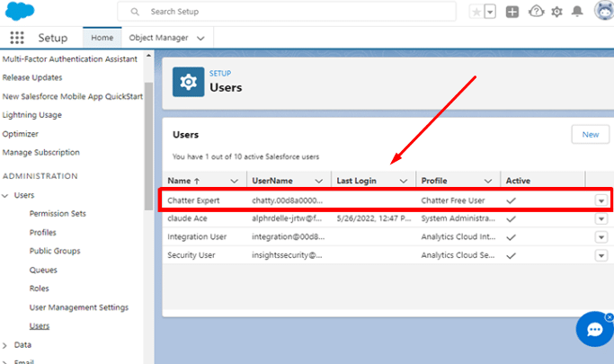Click the insightssecurity username cell
Image resolution: width=614 pixels, height=364 pixels.
(287, 255)
